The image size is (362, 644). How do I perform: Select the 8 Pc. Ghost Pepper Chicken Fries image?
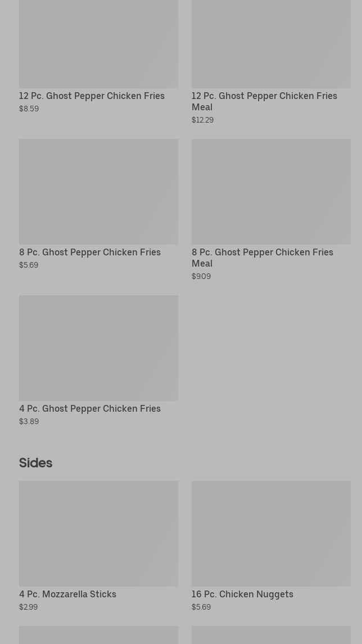click(x=98, y=191)
